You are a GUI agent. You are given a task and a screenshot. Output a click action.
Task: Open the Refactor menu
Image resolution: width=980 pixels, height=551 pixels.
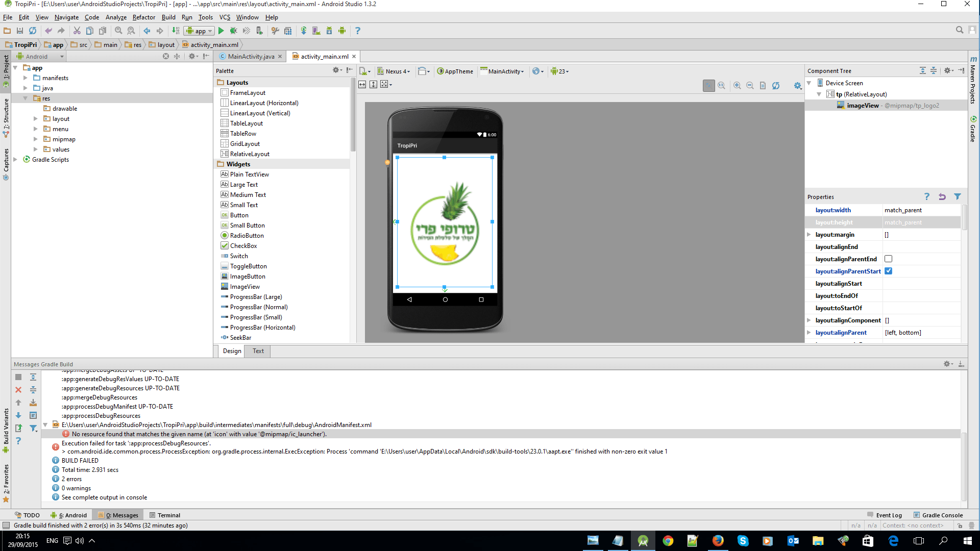pyautogui.click(x=143, y=17)
